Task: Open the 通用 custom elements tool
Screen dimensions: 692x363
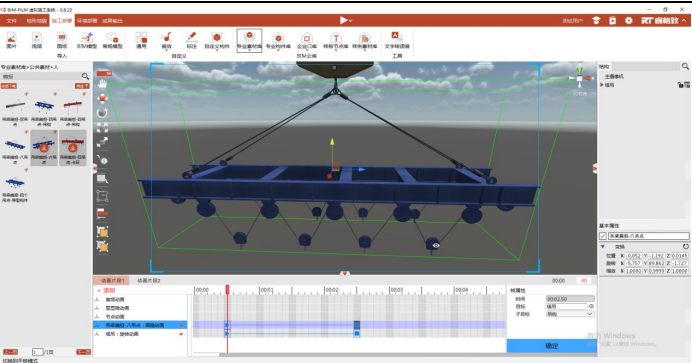Action: 141,40
